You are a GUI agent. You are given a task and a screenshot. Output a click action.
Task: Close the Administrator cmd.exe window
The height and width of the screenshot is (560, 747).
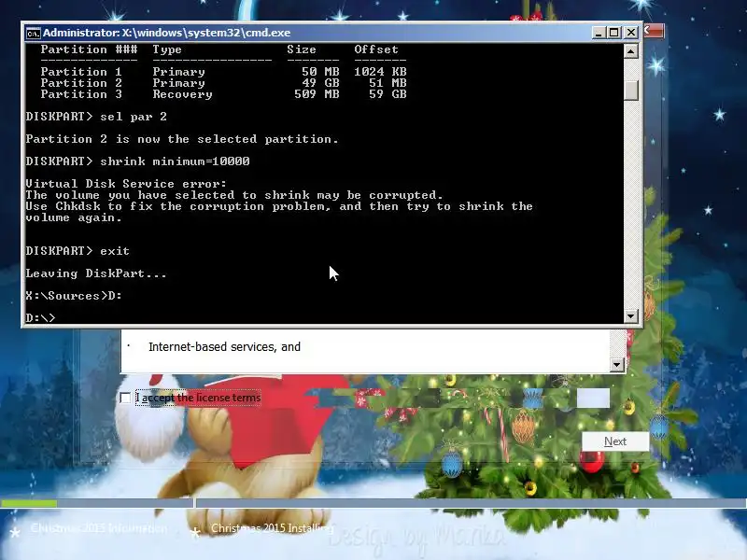[631, 33]
